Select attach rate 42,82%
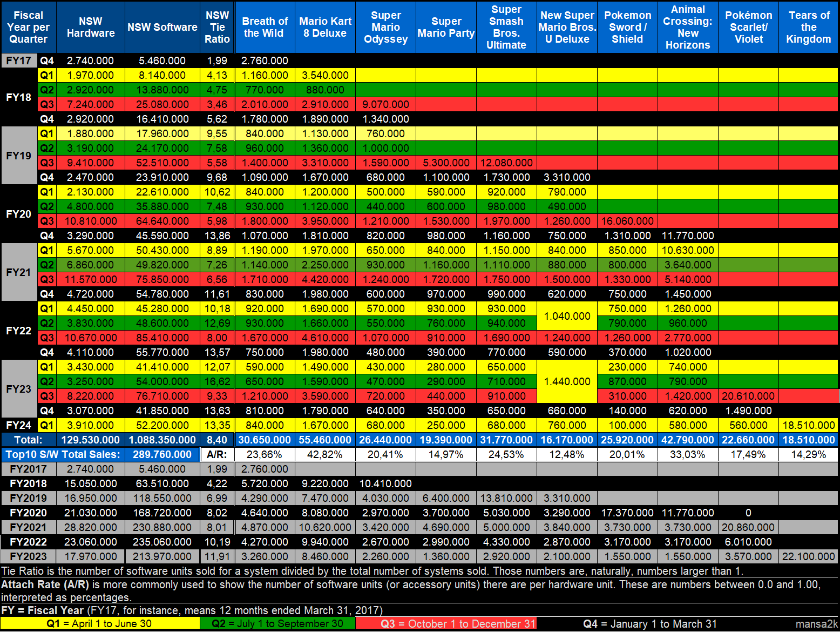Screen dimensions: 840x632 tap(325, 454)
